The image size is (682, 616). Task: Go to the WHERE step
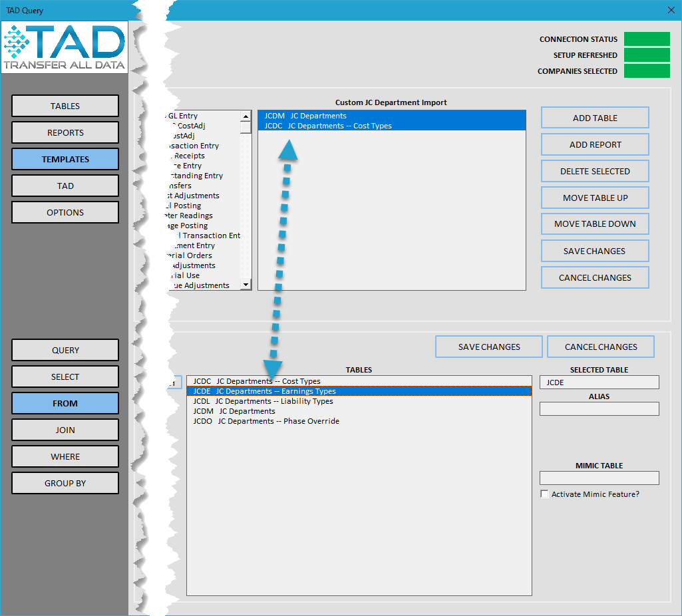click(65, 456)
